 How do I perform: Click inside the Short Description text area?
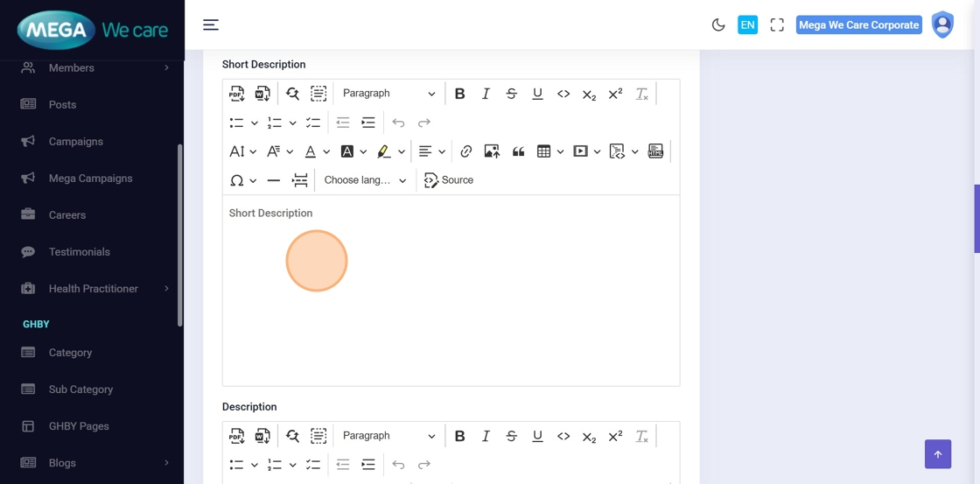(451, 289)
